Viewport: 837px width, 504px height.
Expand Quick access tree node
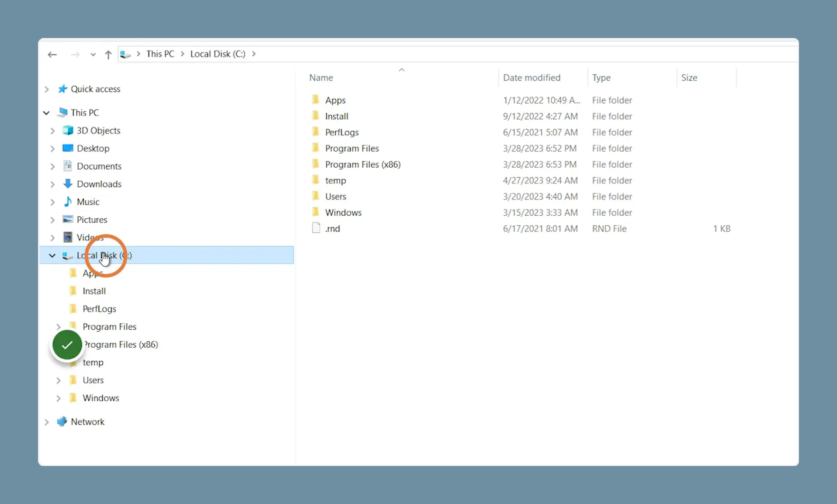[47, 89]
